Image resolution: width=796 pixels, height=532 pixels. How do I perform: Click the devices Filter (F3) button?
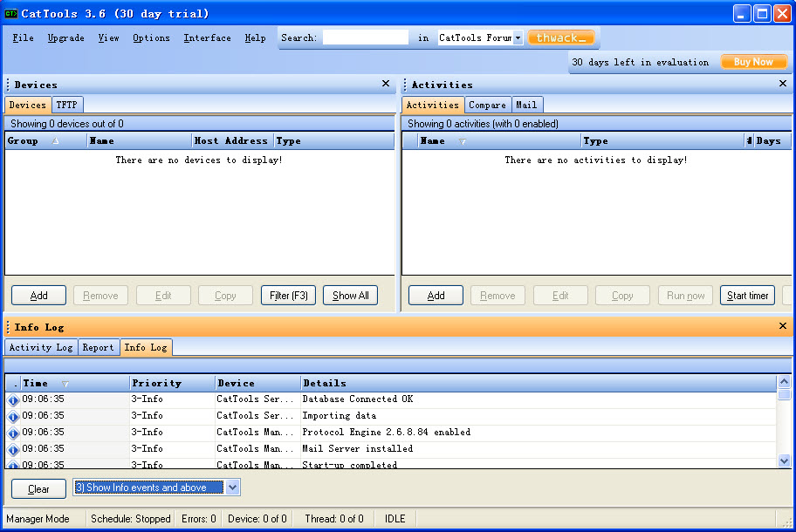(288, 296)
